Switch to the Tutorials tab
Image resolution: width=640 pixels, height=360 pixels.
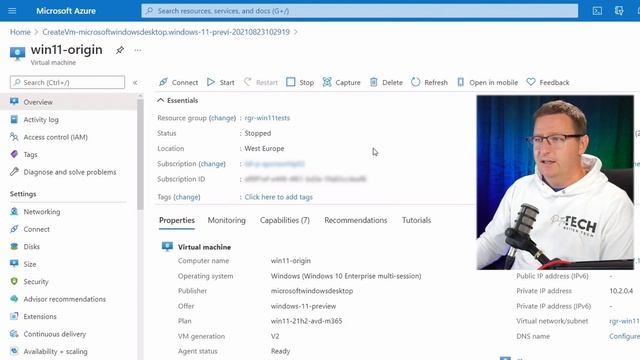point(416,220)
